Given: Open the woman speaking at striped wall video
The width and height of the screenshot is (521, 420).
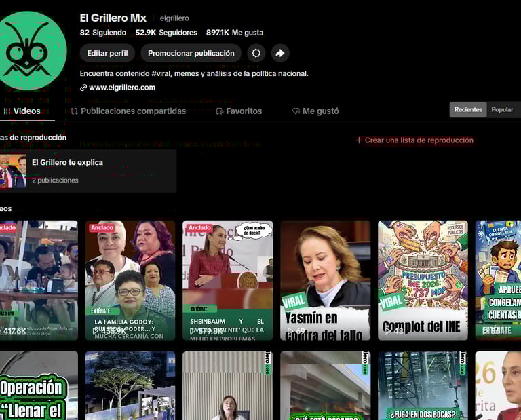Looking at the screenshot, I should [228, 386].
